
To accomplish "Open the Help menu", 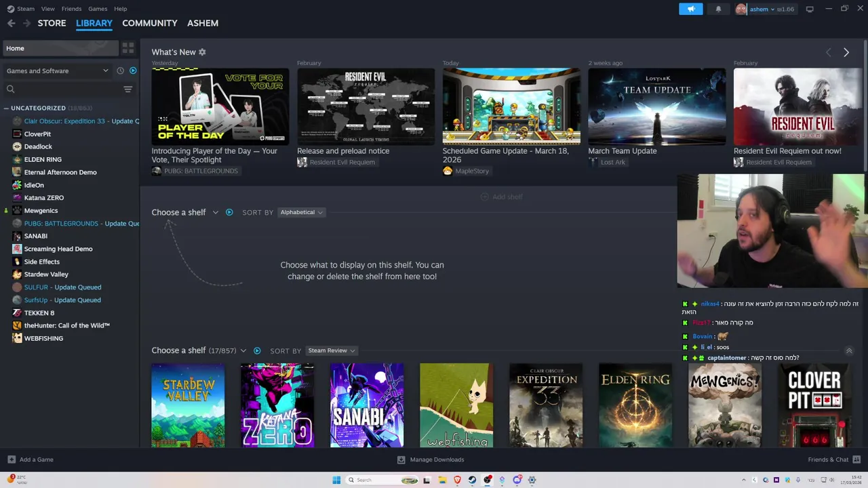I will [120, 9].
